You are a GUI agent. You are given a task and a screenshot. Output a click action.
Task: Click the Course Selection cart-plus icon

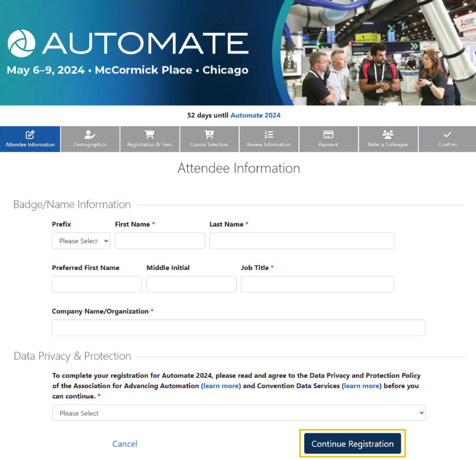209,134
